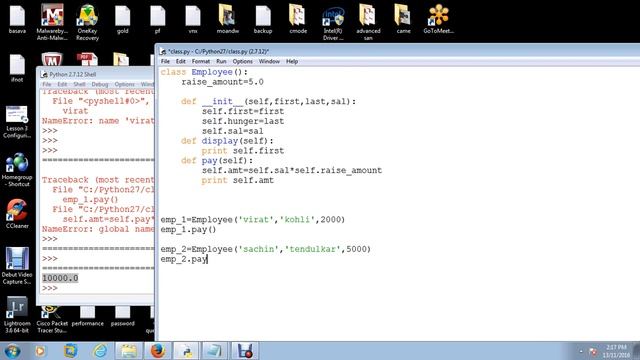Click the highlighted 10000.0 output in shell

(x=60, y=278)
